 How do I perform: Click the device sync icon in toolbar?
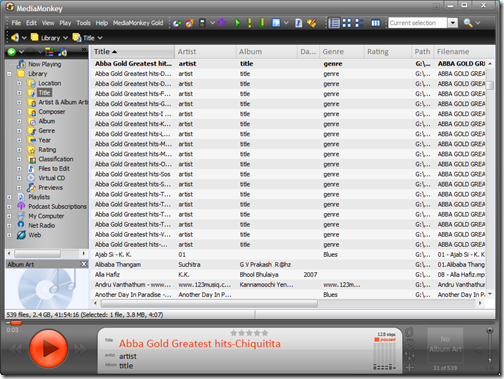click(202, 23)
